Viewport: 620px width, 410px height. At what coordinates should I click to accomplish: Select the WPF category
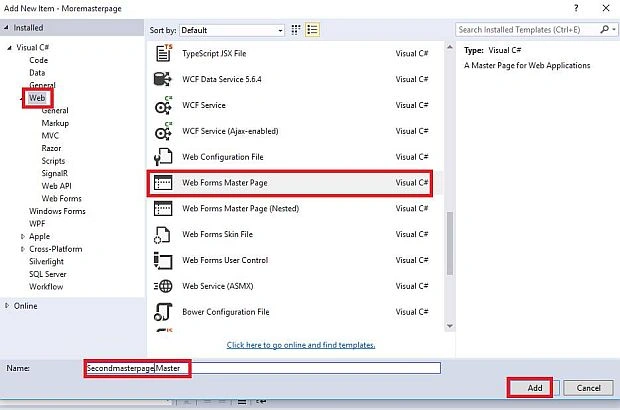click(37, 224)
